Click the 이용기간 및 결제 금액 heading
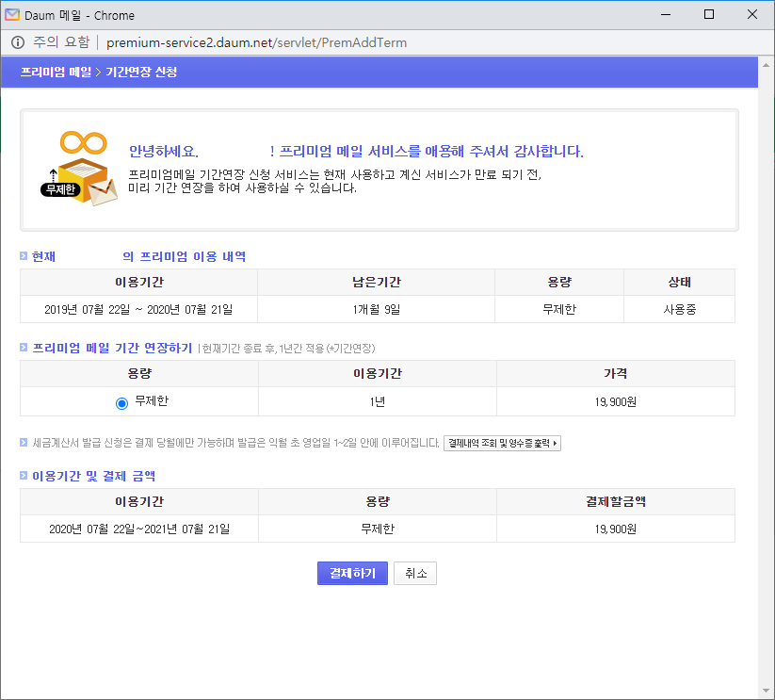 [94, 476]
